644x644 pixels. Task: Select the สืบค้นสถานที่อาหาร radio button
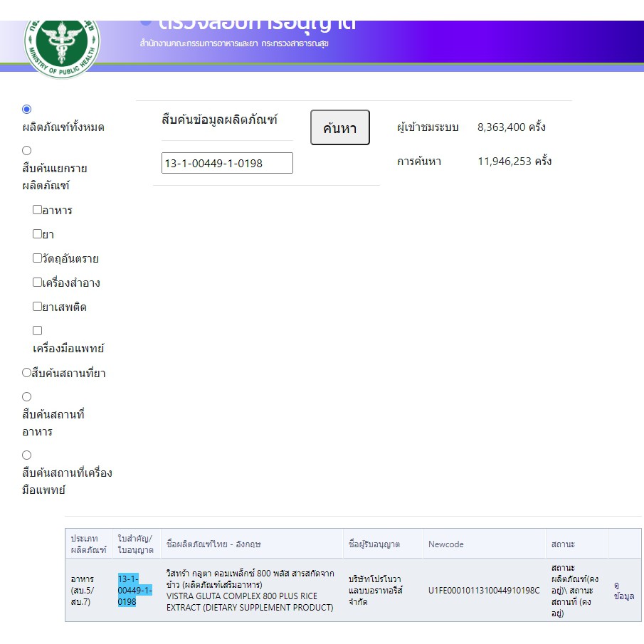pos(27,397)
